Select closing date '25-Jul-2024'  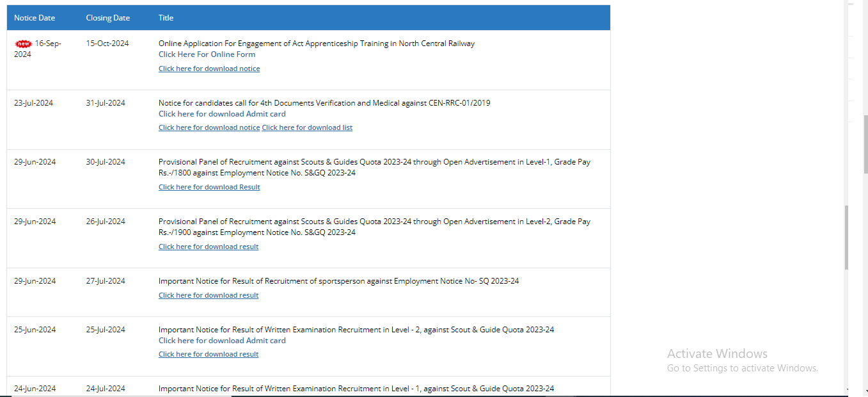pos(106,330)
